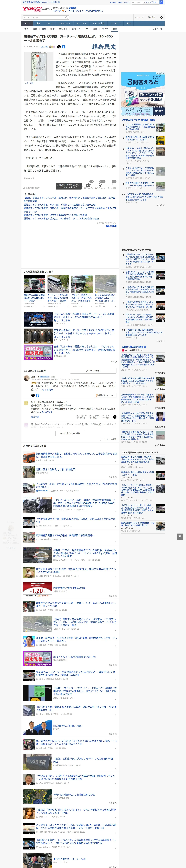Click the back-to-top arrow button
This screenshot has height=868, width=186.
[x=180, y=536]
